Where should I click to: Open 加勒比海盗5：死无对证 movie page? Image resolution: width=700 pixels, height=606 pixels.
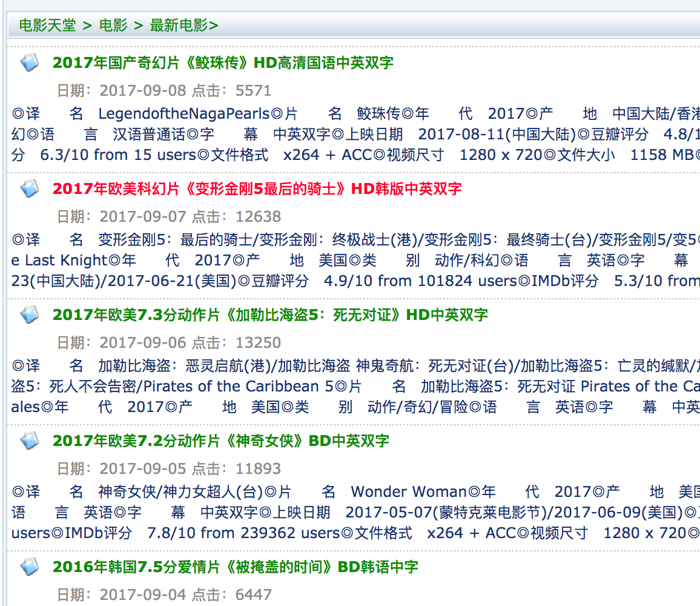(x=269, y=315)
